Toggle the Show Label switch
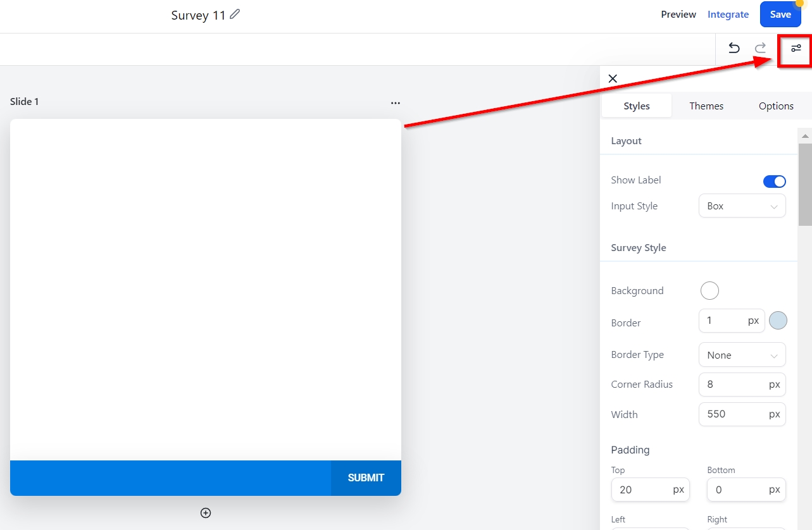The image size is (812, 530). coord(774,182)
